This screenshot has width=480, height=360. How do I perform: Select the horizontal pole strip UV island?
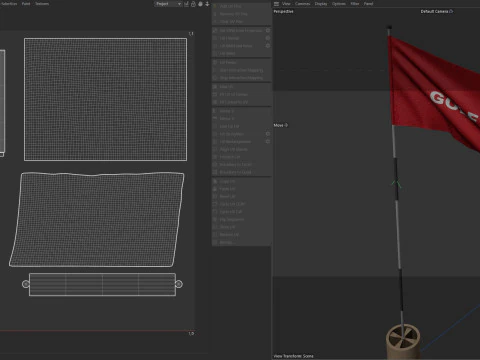click(x=102, y=284)
